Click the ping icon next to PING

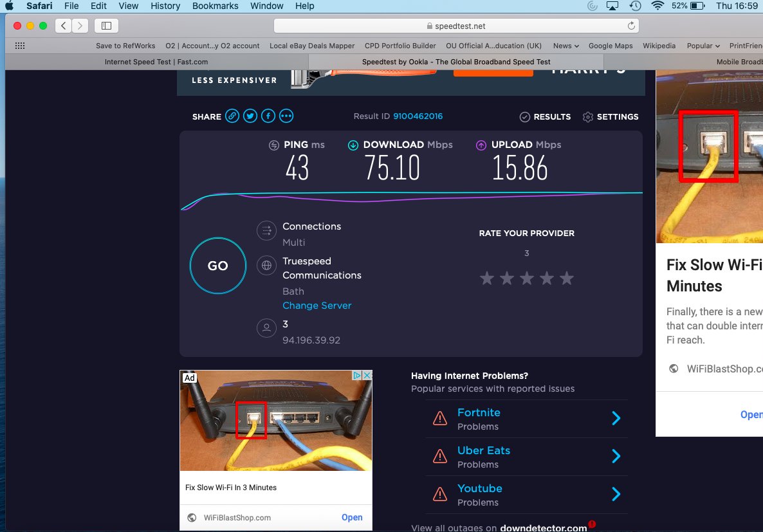pos(274,145)
